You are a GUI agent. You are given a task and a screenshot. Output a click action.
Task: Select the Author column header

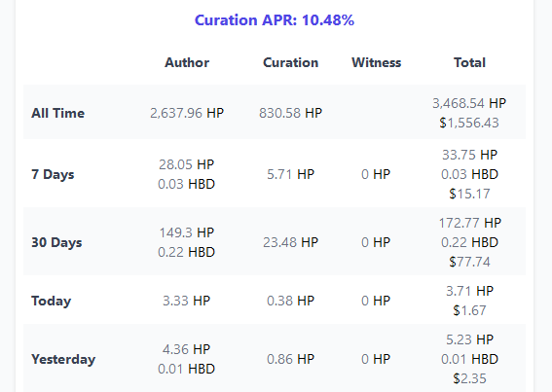(187, 62)
